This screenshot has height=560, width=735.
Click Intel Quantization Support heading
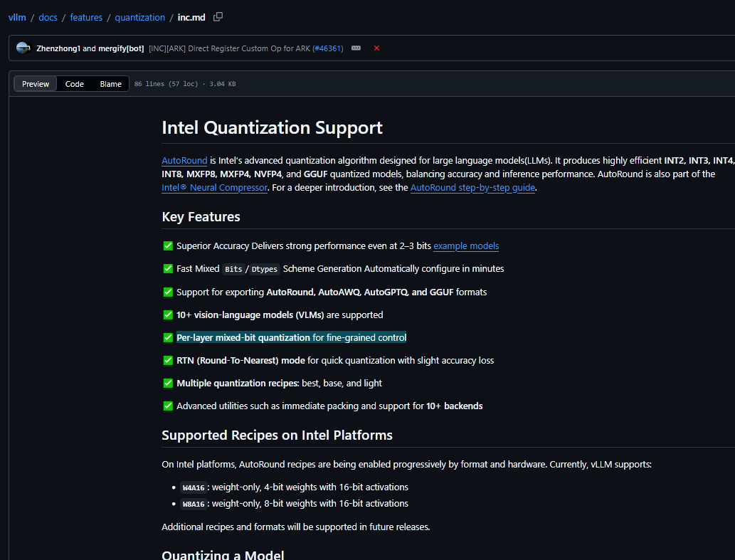tap(272, 127)
